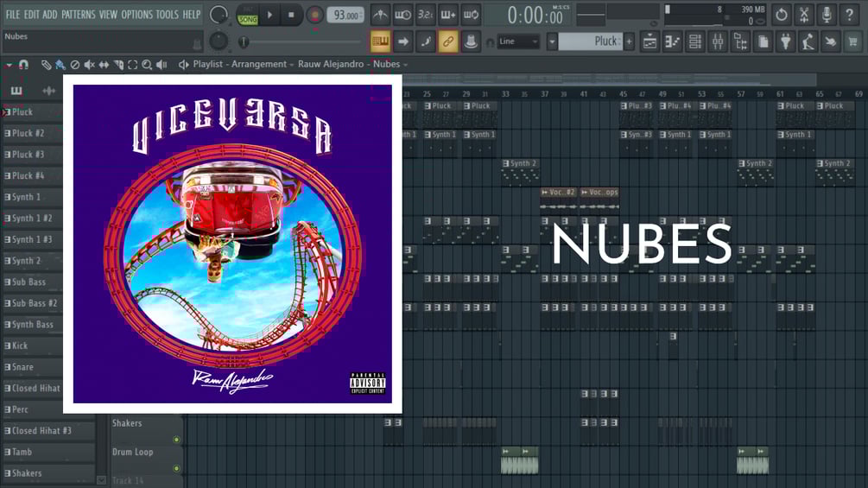
Task: Click the Vice Versa album cover
Action: point(232,244)
